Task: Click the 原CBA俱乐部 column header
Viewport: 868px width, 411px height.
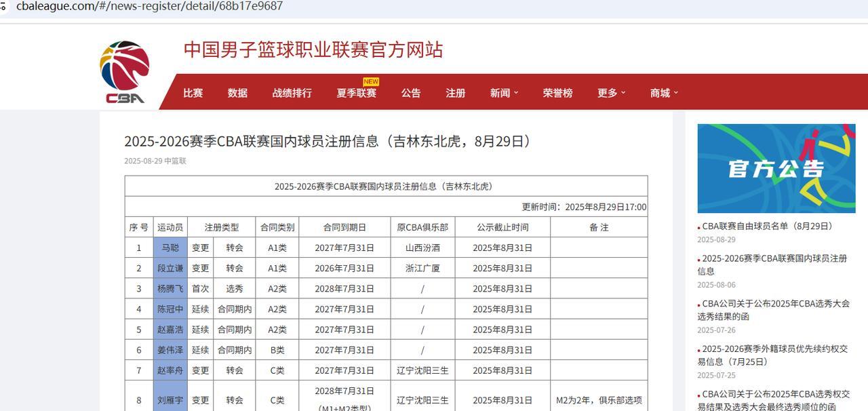Action: click(x=422, y=227)
